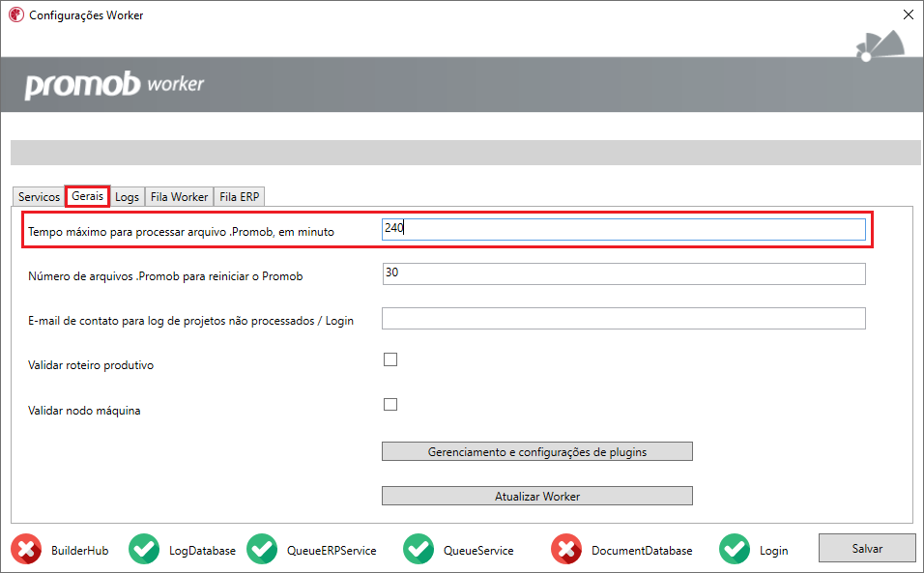Click the E-mail de contato input field

pos(623,319)
